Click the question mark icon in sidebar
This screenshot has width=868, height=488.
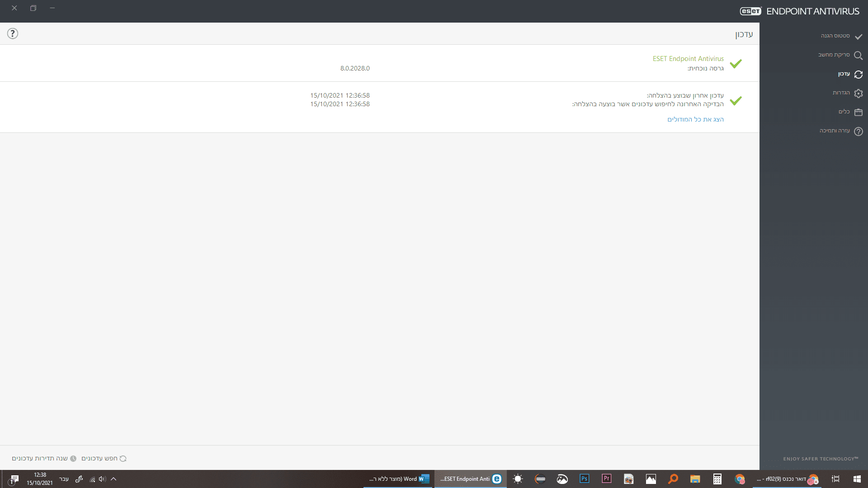pos(859,131)
